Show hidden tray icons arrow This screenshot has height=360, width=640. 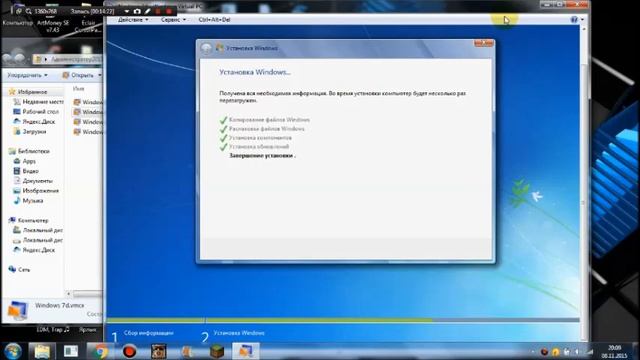click(x=533, y=351)
